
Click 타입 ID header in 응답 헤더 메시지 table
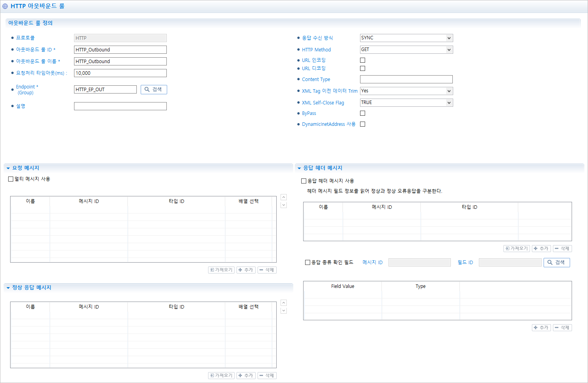[x=470, y=207]
